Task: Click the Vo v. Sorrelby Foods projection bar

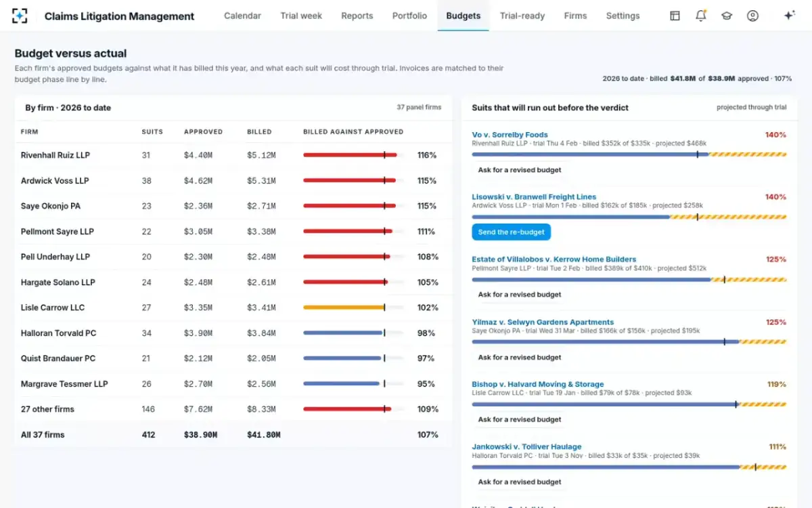Action: point(629,154)
